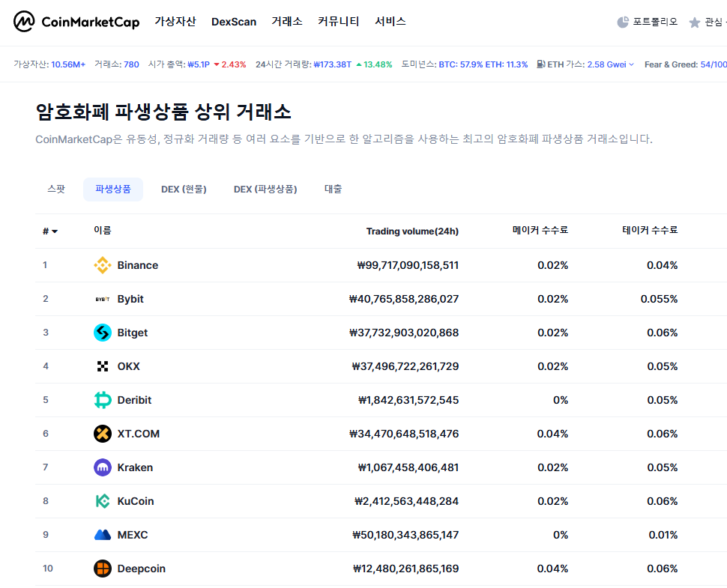Sort by the 이름 column header
Viewport: 727px width, 588px height.
point(103,230)
